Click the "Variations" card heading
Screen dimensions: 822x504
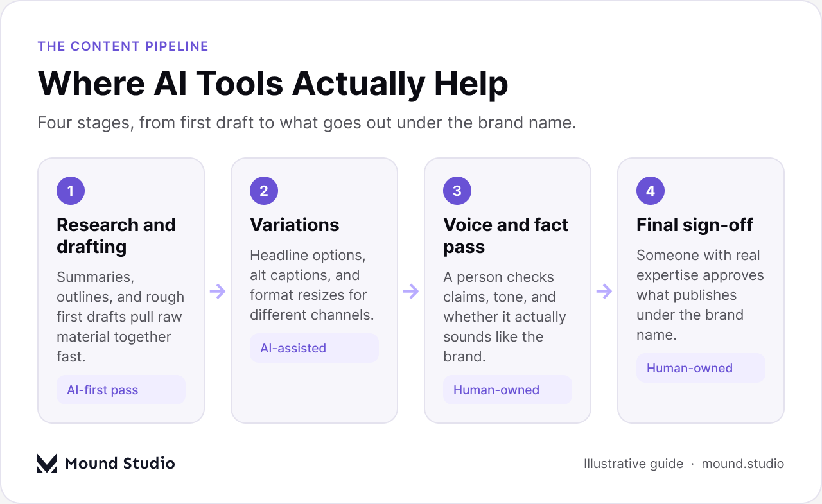(x=295, y=225)
